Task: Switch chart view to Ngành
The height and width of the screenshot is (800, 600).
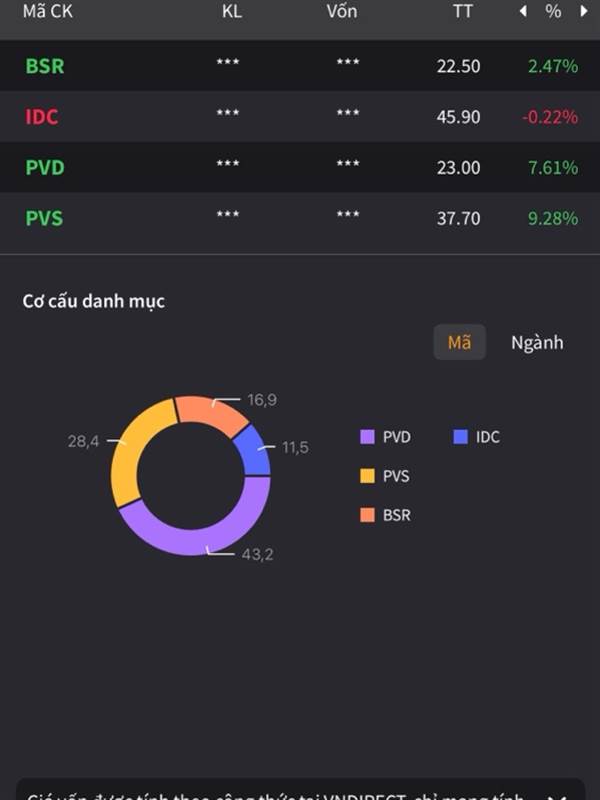Action: click(537, 342)
